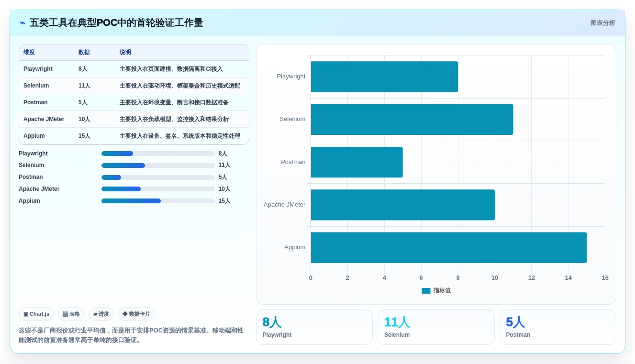The width and height of the screenshot is (635, 364).
Task: Select the Selenium table row name
Action: click(x=36, y=86)
